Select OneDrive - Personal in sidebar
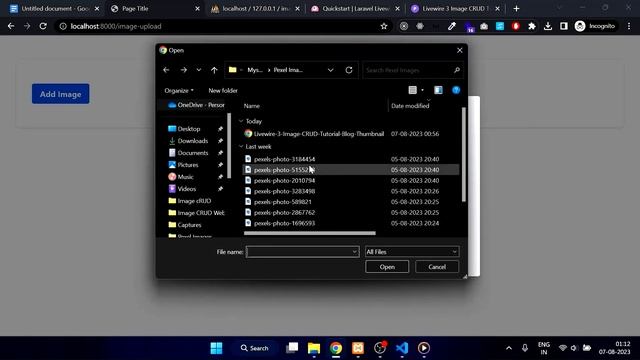Screen dimensions: 640x360 (196, 105)
